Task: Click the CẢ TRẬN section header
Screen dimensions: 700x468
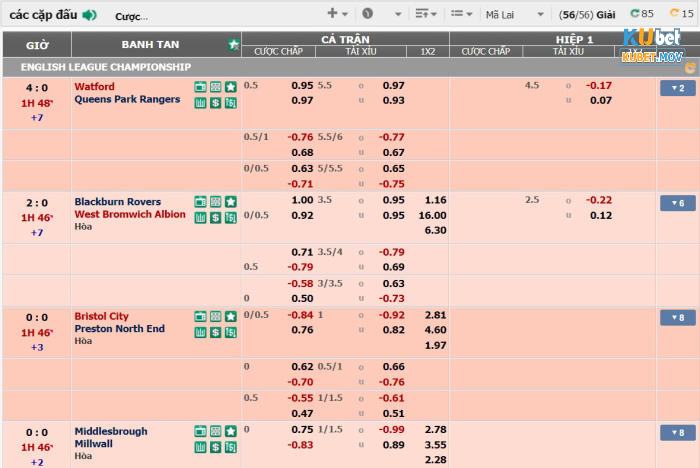Action: click(345, 39)
